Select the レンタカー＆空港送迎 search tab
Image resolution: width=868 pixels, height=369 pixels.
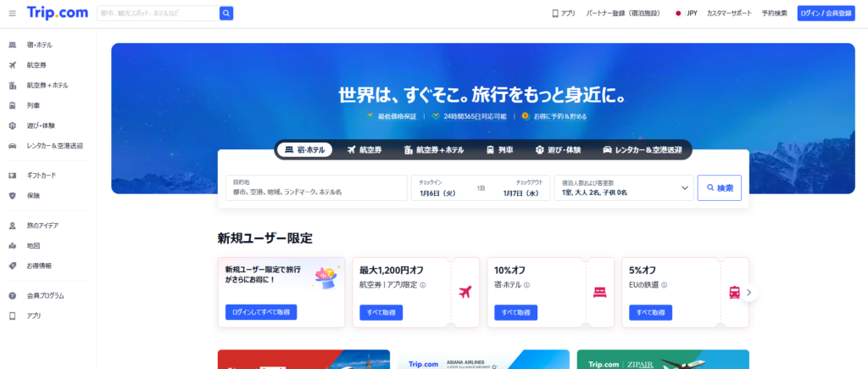pyautogui.click(x=643, y=149)
